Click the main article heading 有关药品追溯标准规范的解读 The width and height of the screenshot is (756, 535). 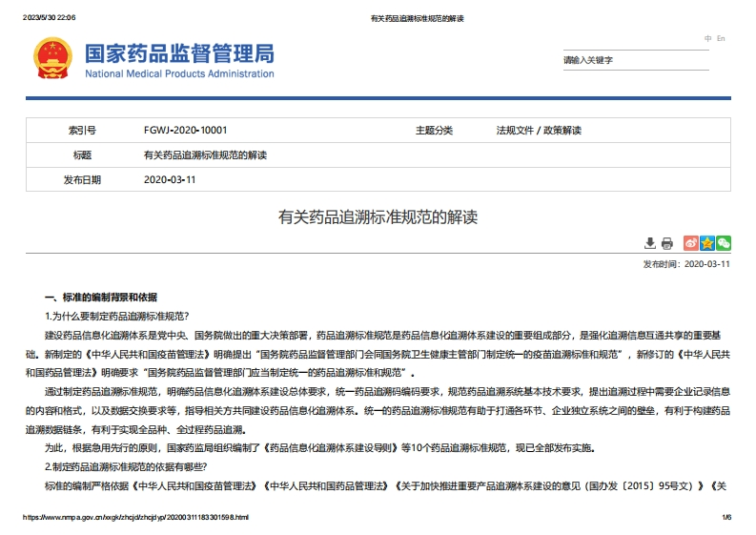click(378, 217)
